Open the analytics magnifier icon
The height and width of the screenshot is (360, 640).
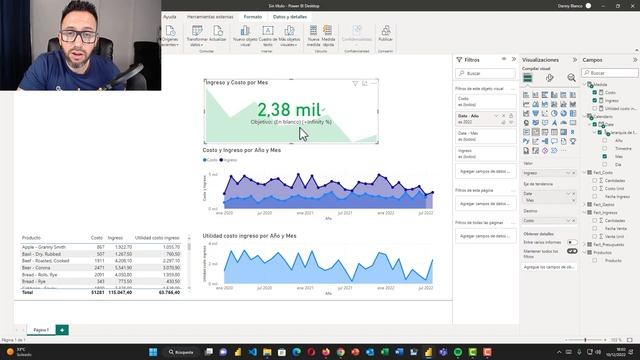571,78
